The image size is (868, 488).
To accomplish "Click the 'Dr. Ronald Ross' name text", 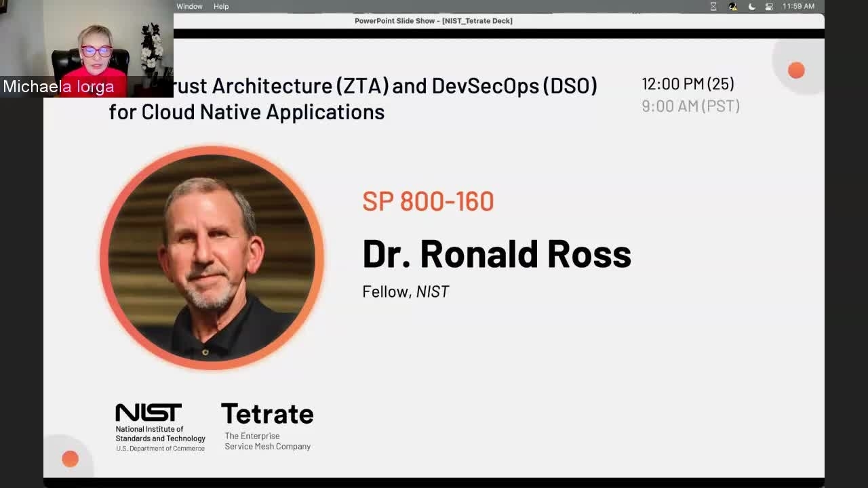I will [x=496, y=253].
